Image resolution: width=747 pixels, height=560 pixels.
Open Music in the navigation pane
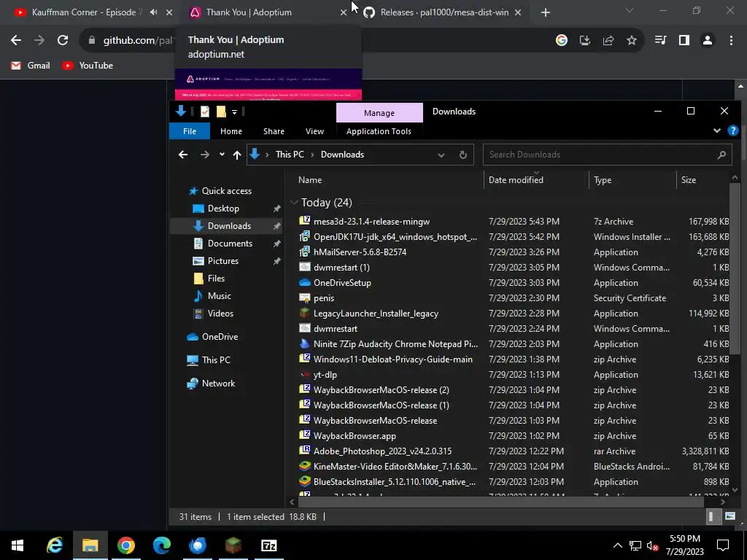tap(219, 296)
